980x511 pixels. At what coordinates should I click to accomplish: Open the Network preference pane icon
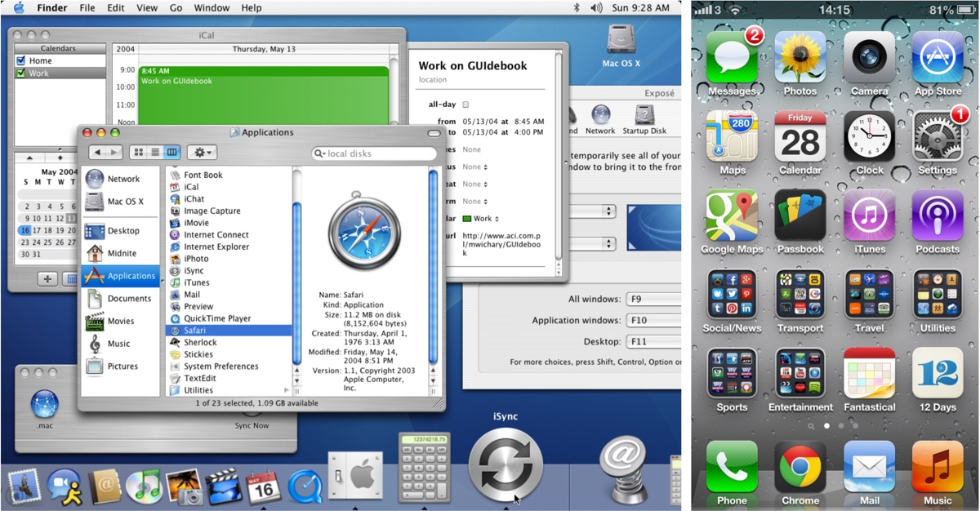600,120
